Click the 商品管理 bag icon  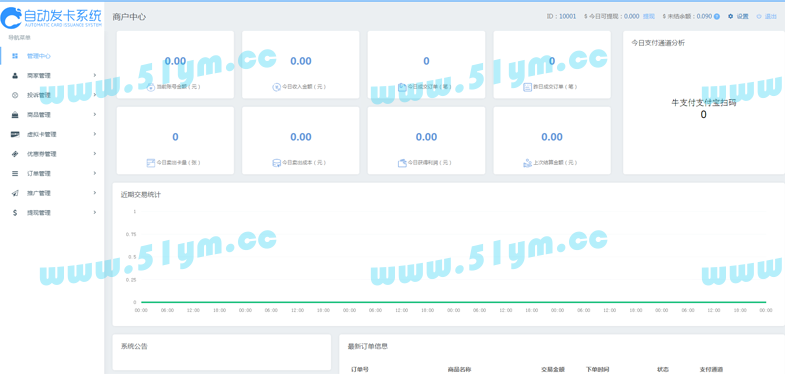click(x=15, y=115)
